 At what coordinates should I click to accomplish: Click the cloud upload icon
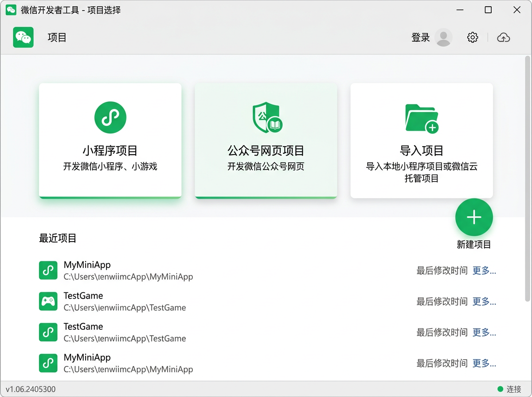coord(503,38)
